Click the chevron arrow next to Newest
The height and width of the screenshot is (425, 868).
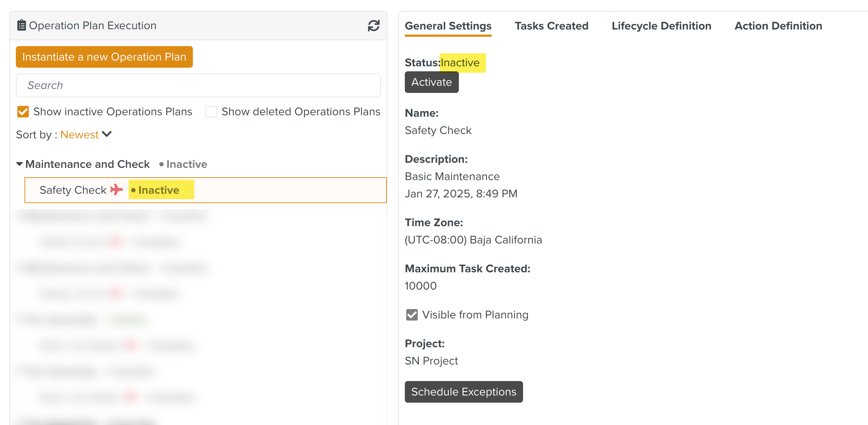tap(107, 134)
